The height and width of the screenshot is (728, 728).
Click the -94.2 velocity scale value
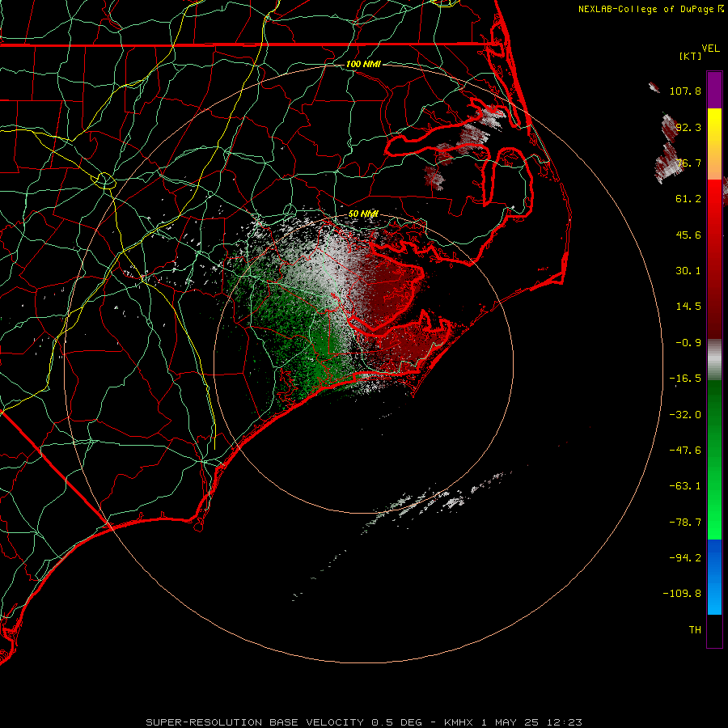click(x=685, y=558)
